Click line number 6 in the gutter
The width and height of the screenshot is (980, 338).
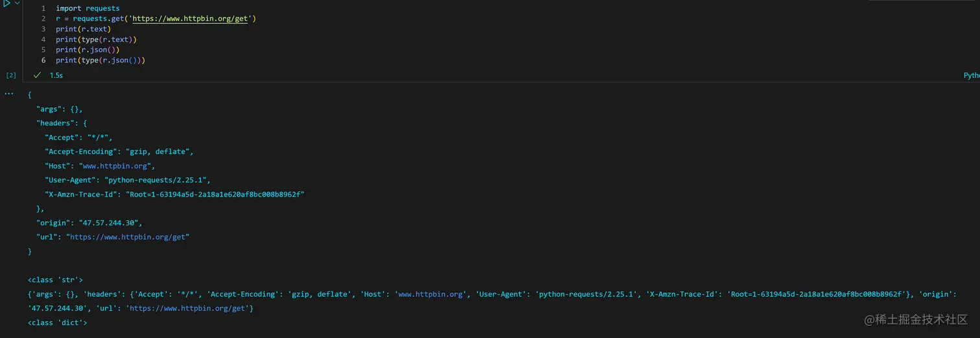tap(43, 60)
